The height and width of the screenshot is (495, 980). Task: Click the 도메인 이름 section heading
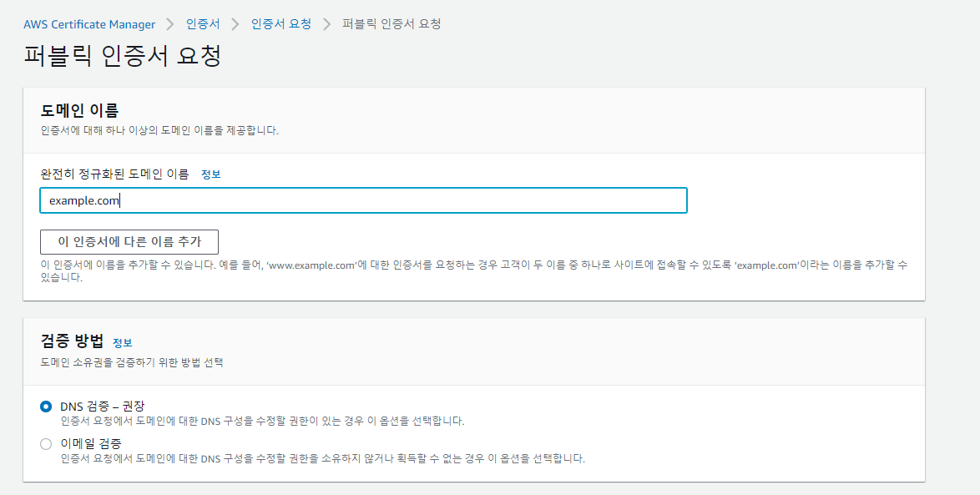[79, 111]
